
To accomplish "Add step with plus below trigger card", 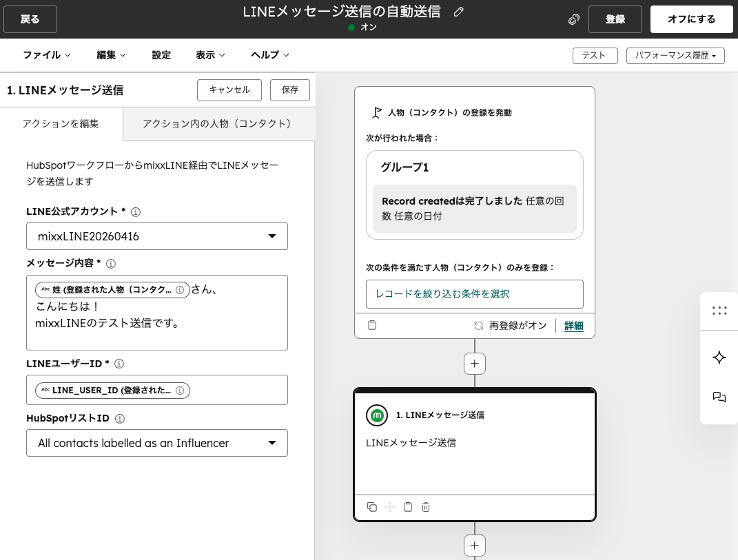I will [474, 364].
